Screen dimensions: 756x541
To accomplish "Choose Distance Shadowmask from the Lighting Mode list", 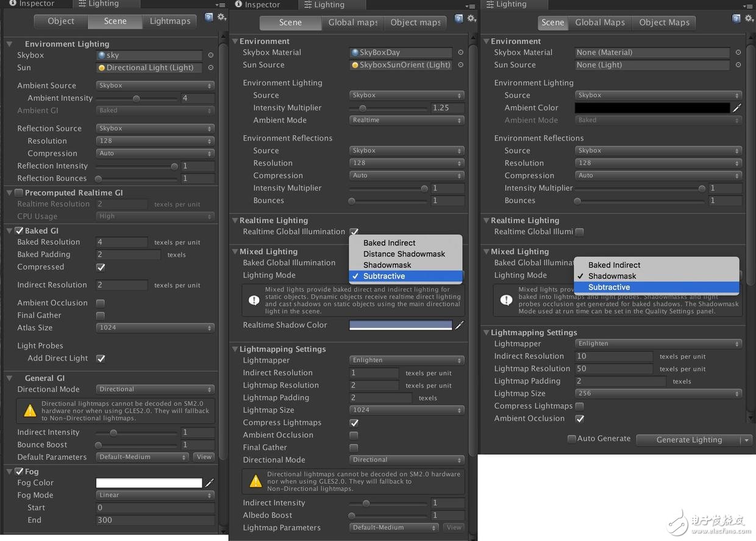I will 404,254.
